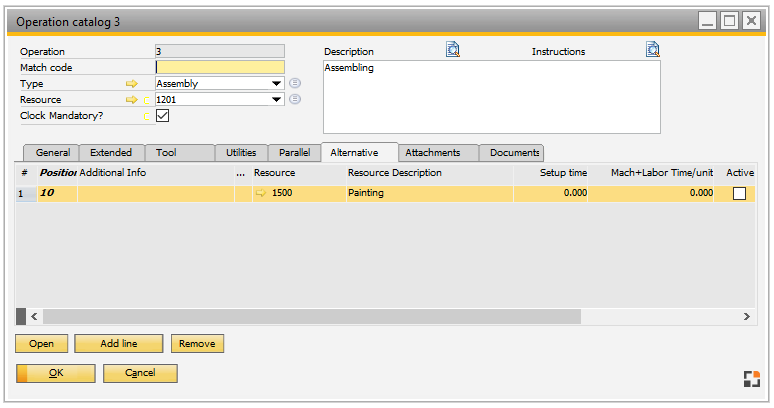This screenshot has width=774, height=408.
Task: Click the yellow link arrow beside Resource 1201
Action: coord(131,100)
